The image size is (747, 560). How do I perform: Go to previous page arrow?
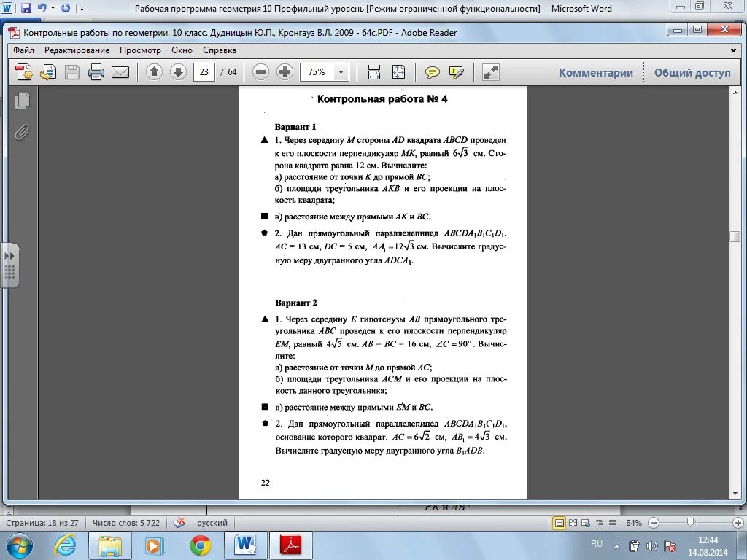154,72
